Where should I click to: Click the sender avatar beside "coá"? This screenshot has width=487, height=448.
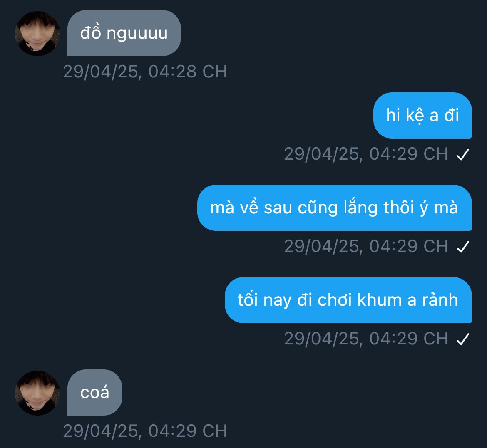pyautogui.click(x=37, y=393)
